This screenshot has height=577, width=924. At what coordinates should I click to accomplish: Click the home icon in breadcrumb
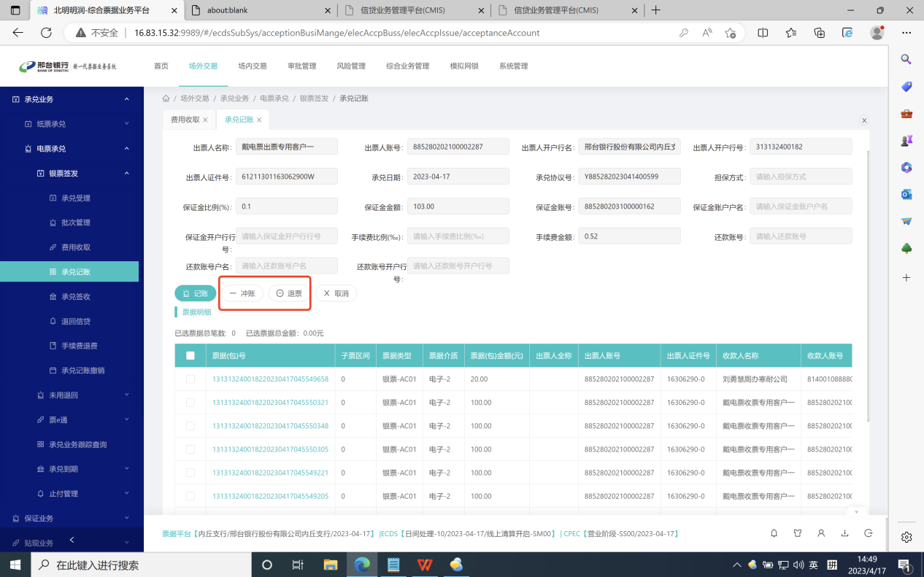[166, 98]
